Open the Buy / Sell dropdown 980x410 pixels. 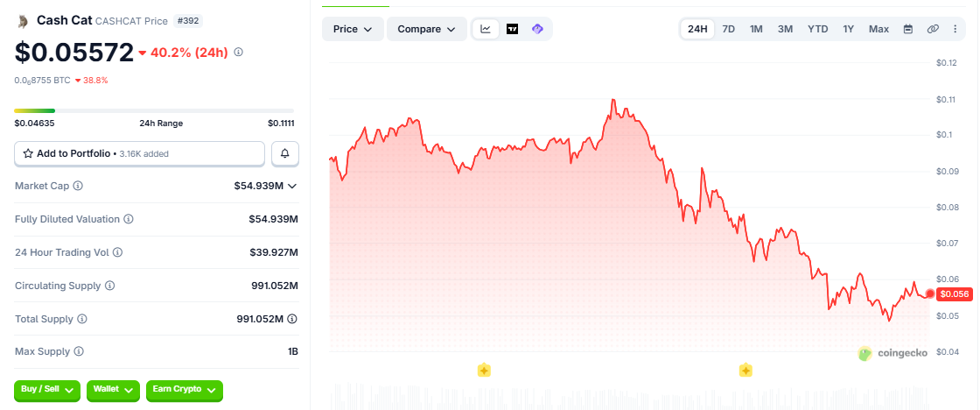[x=47, y=390]
